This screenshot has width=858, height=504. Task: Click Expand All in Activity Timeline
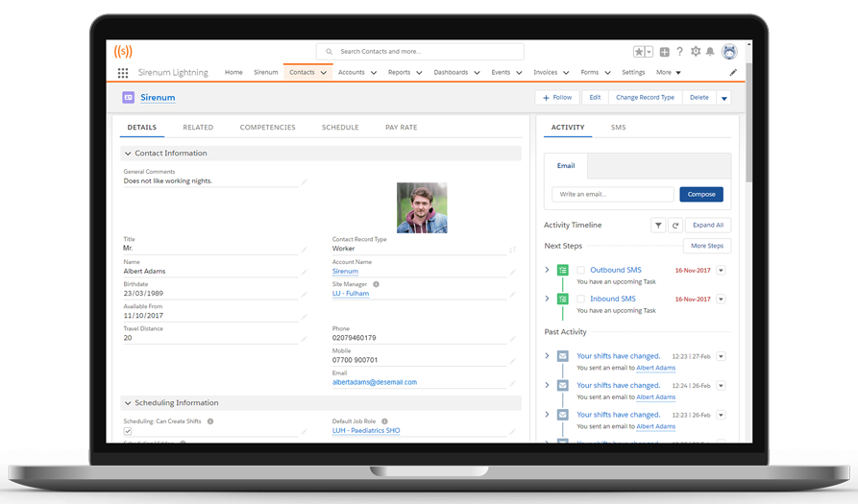(707, 226)
